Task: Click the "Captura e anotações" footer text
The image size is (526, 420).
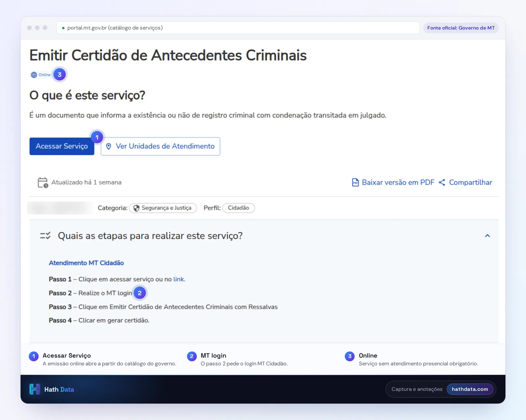Action: (417, 389)
